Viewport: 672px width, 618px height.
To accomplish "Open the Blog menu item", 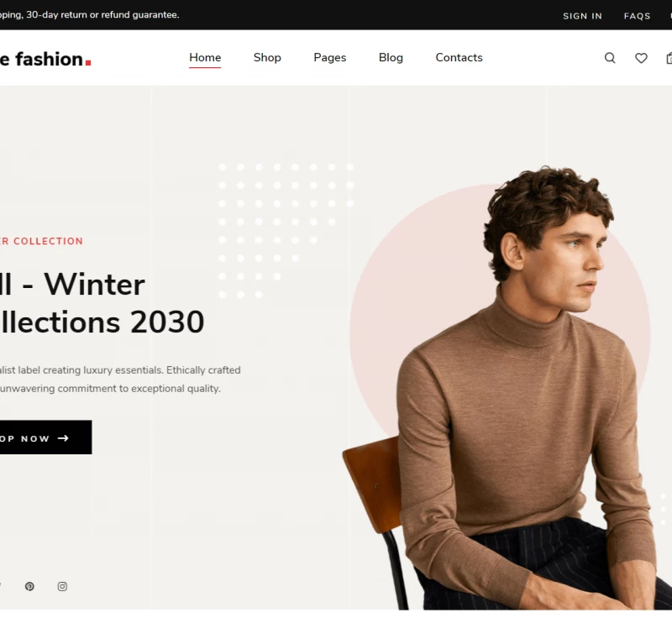I will tap(391, 58).
